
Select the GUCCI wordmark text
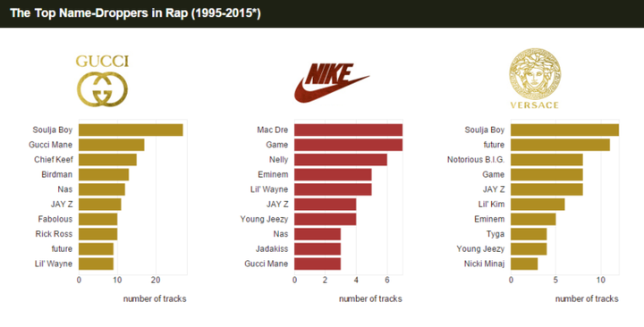coord(102,62)
